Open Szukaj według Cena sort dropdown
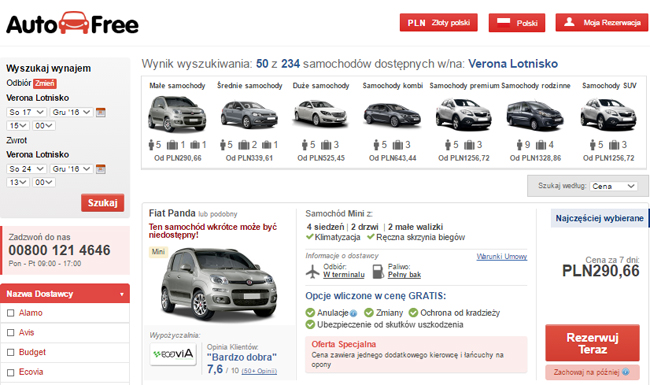Screen dimensions: 650x385 [x=614, y=186]
